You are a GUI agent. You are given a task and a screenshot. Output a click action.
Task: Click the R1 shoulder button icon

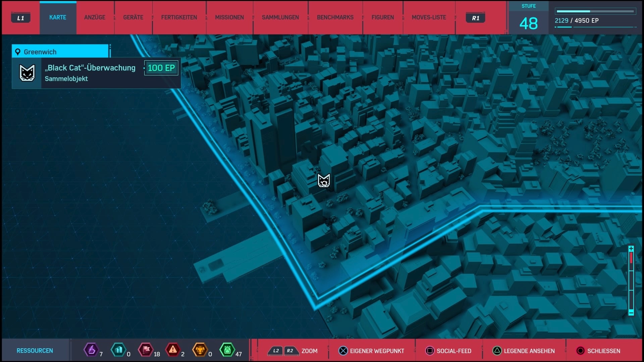475,18
